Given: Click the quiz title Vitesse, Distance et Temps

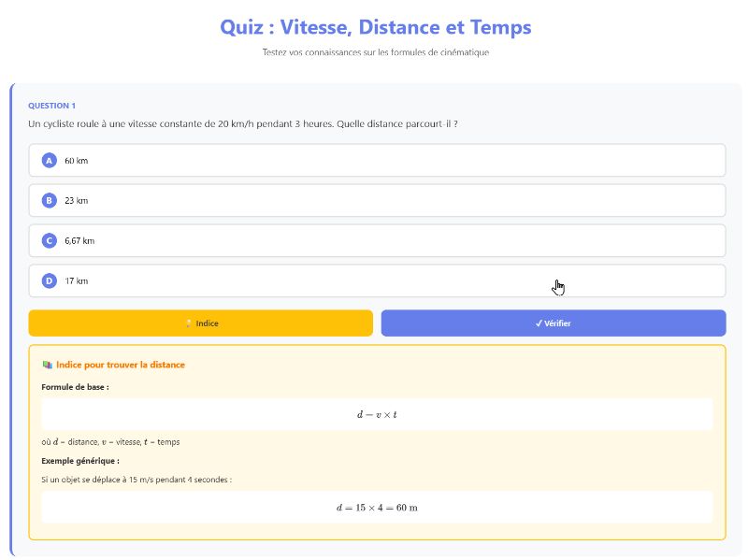Looking at the screenshot, I should [x=374, y=27].
